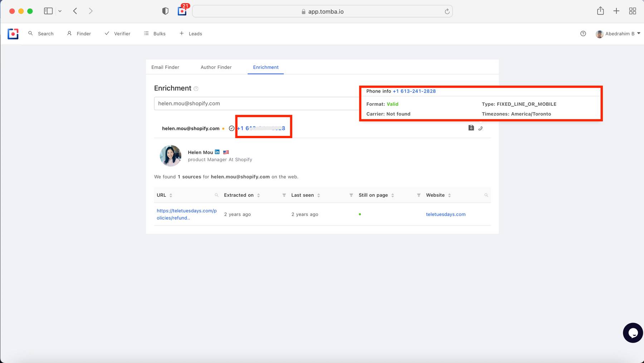Screen dimensions: 644x363
Task: Open the Finder menu item
Action: pos(79,34)
